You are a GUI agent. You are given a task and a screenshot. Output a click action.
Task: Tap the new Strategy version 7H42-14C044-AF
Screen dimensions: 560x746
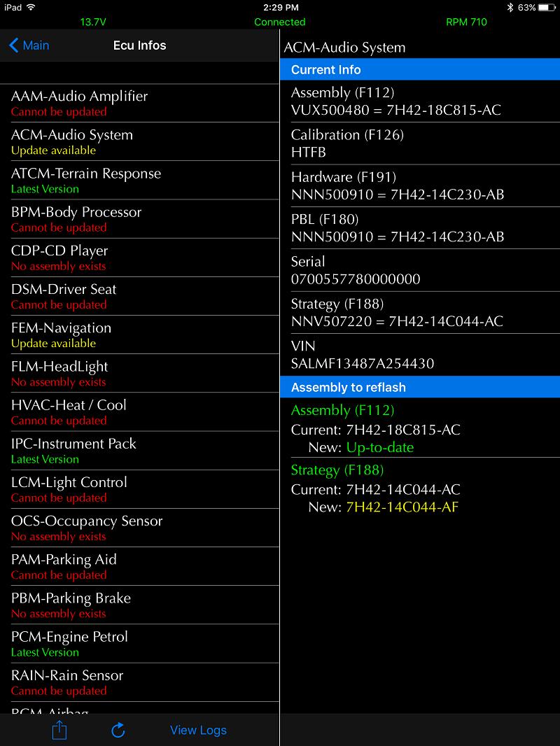tap(402, 507)
